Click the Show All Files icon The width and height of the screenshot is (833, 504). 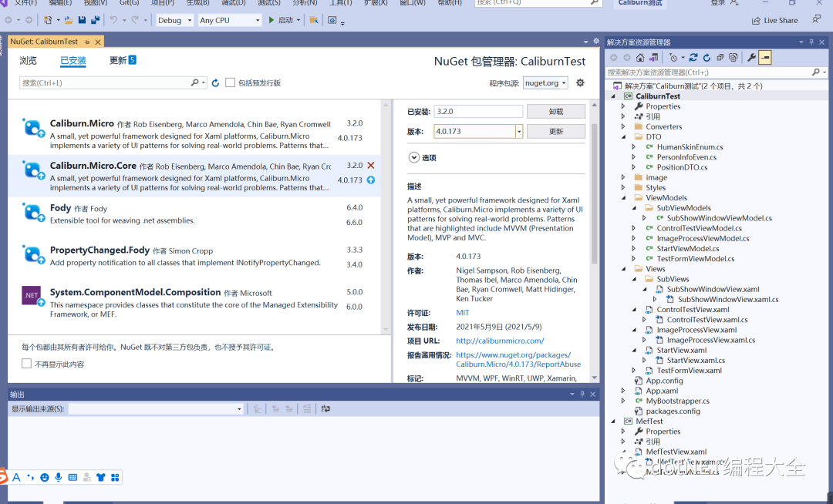(x=734, y=57)
